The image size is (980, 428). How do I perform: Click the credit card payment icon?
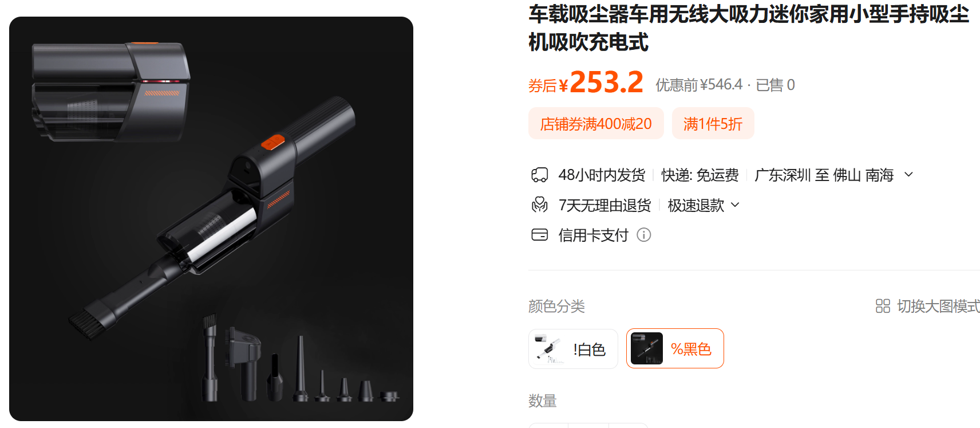(540, 234)
